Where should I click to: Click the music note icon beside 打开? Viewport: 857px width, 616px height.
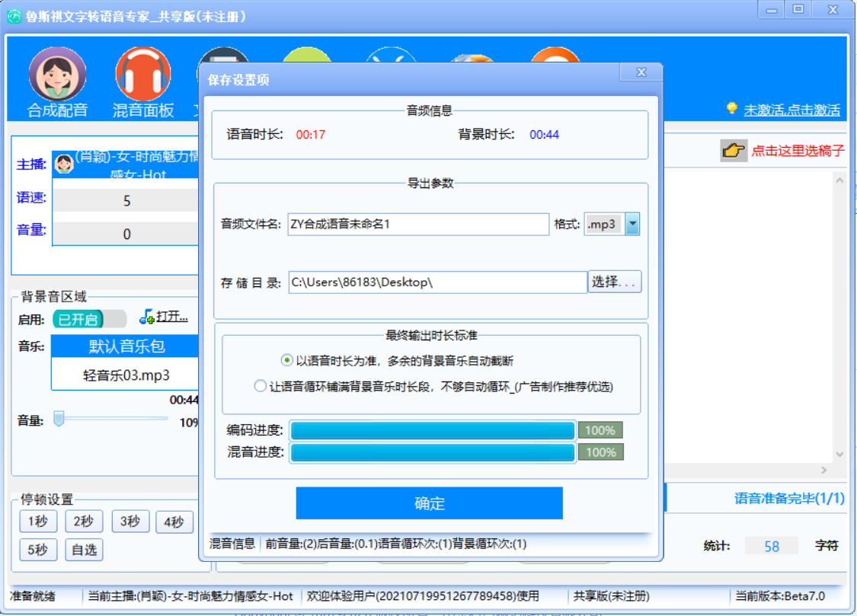147,317
